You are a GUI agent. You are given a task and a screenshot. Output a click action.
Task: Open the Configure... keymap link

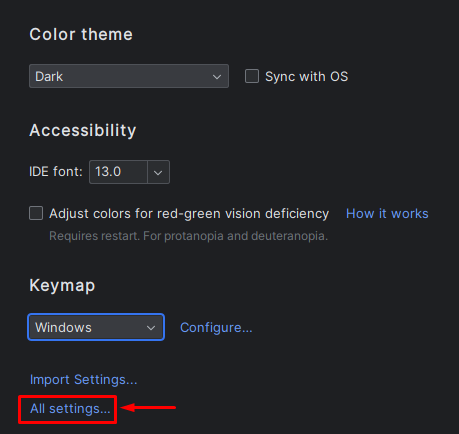pyautogui.click(x=216, y=328)
